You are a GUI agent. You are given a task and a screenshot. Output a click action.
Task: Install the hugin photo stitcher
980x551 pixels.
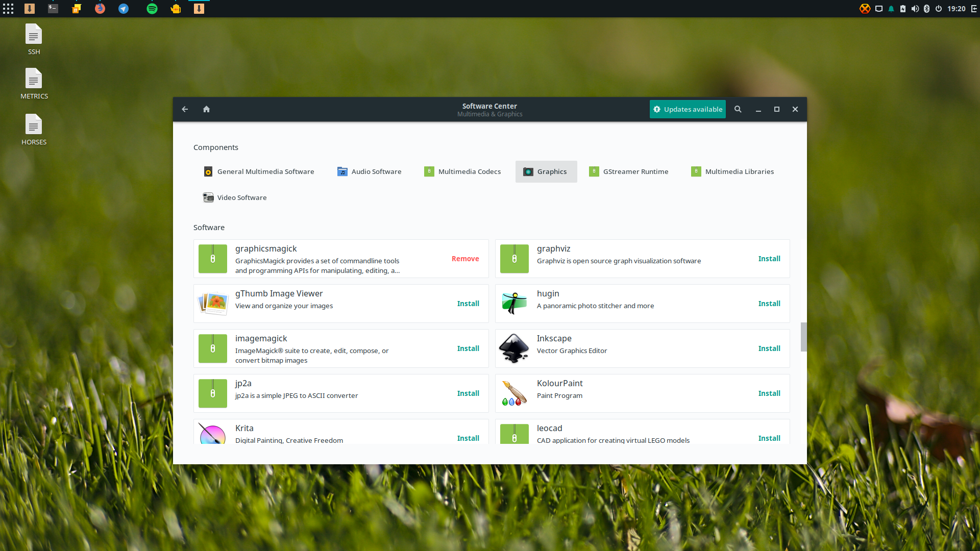[x=769, y=304]
